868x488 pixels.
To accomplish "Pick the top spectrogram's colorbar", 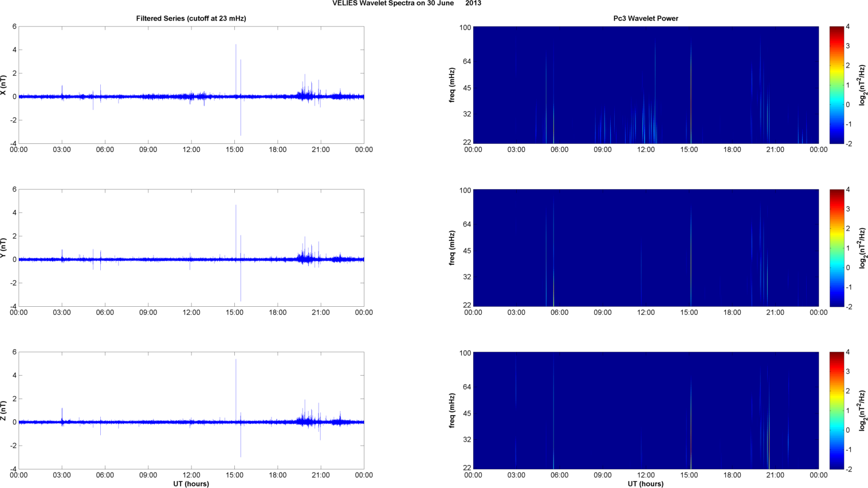I will [x=836, y=85].
